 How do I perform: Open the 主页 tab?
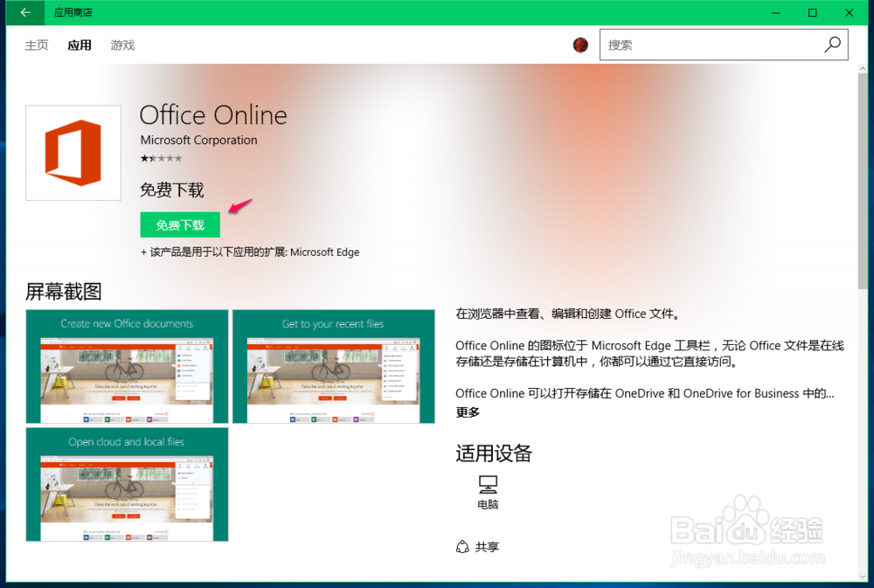(x=37, y=45)
